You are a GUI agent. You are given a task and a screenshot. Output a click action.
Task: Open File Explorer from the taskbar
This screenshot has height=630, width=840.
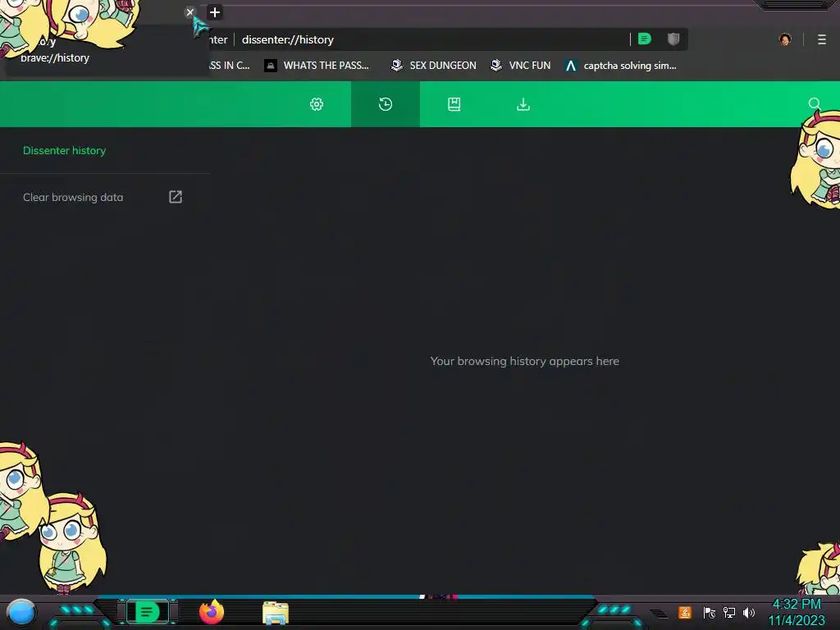276,613
